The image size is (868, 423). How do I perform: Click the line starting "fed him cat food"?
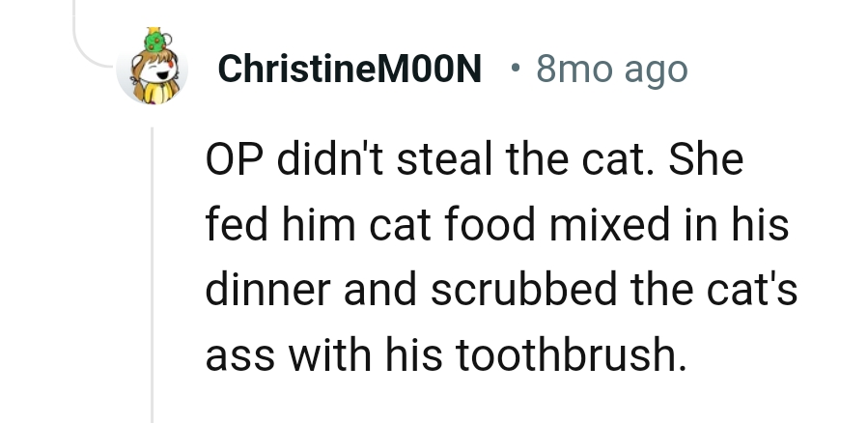pyautogui.click(x=496, y=226)
